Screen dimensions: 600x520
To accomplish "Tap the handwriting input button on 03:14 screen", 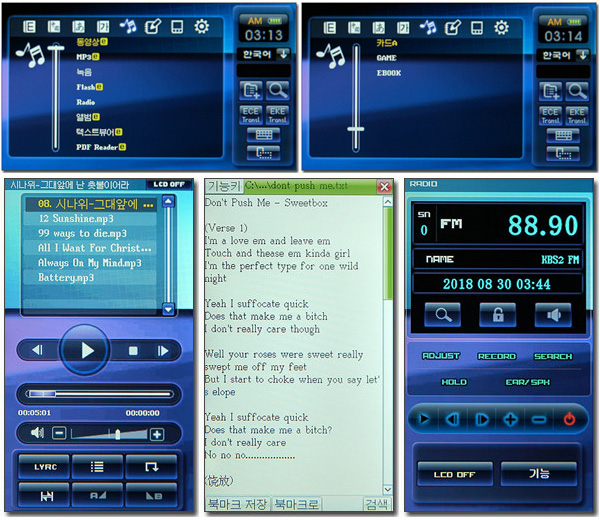I will click(563, 153).
